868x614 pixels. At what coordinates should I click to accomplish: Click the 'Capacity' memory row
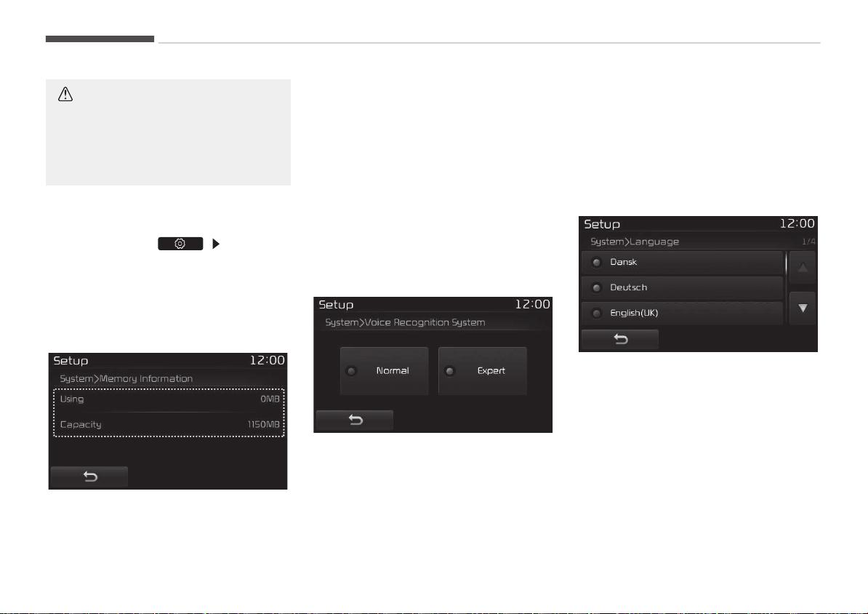coord(169,424)
